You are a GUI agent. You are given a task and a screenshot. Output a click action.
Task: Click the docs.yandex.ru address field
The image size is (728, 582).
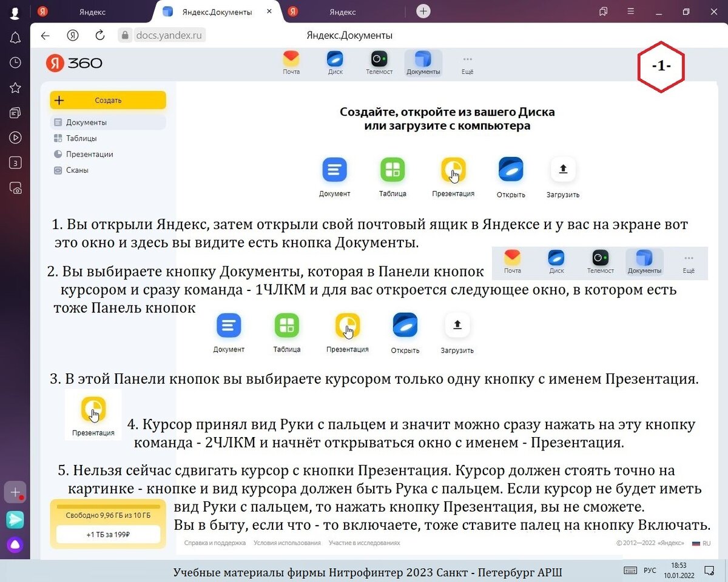point(169,36)
